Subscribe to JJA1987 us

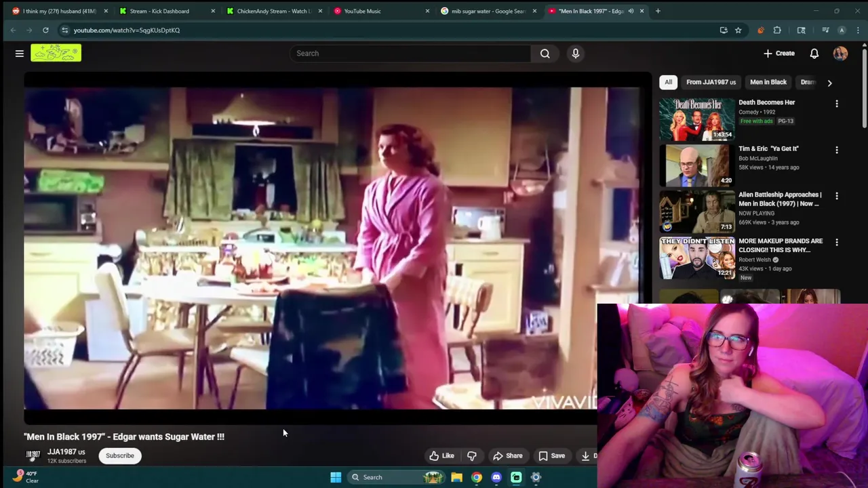[x=120, y=455]
